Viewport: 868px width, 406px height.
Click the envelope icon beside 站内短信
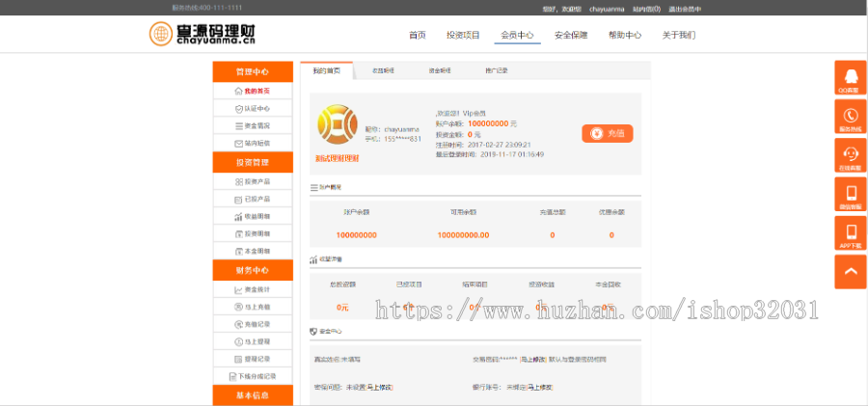(x=238, y=143)
